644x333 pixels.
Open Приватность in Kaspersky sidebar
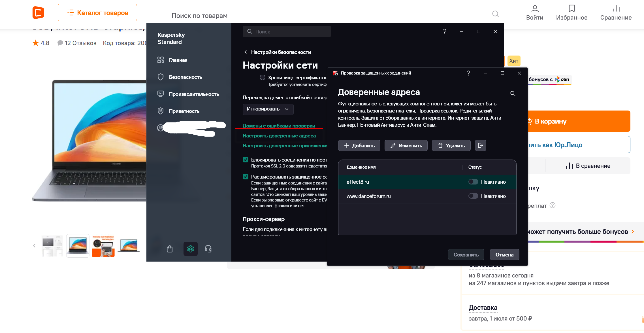tap(179, 111)
